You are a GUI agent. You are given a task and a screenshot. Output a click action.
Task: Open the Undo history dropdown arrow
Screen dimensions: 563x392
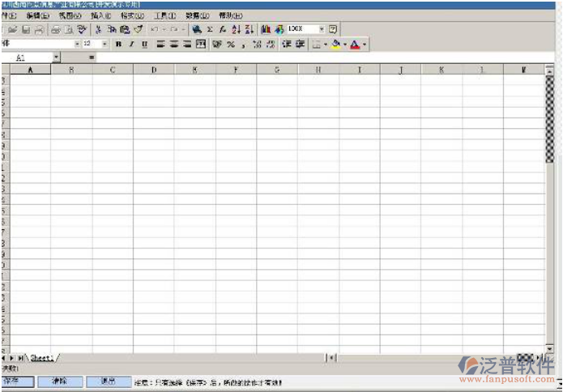click(164, 30)
